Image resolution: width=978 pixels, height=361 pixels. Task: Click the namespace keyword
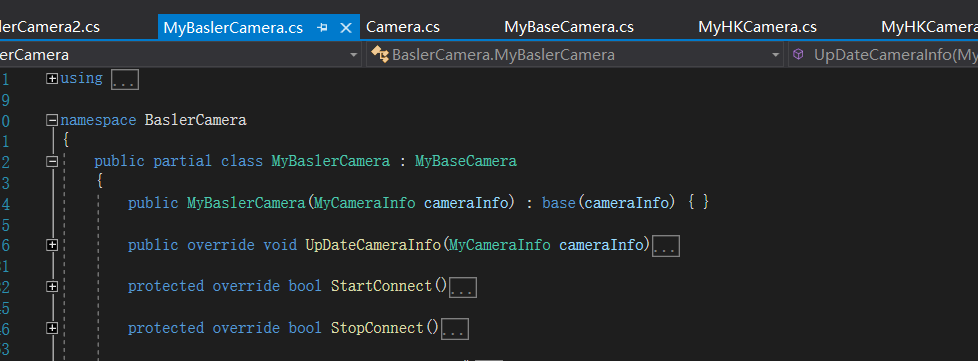click(x=98, y=120)
